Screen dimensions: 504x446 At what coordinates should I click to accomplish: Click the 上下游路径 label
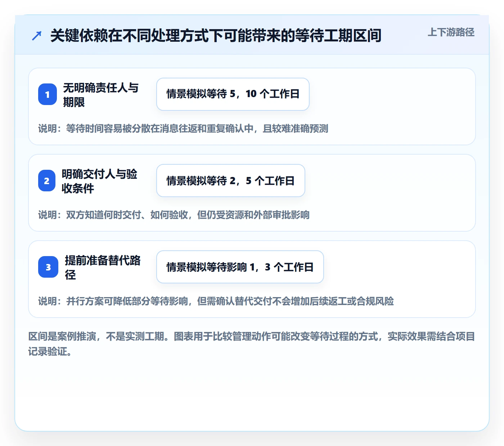point(451,32)
